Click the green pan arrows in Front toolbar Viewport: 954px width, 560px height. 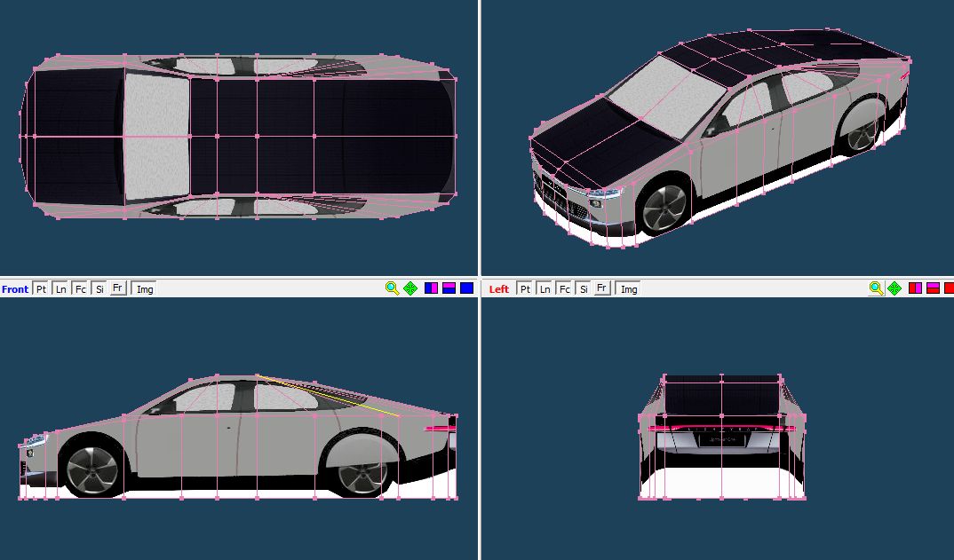tap(410, 288)
